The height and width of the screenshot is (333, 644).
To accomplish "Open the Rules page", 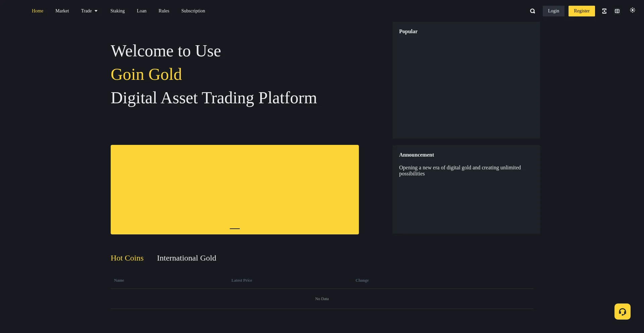I will (x=164, y=11).
